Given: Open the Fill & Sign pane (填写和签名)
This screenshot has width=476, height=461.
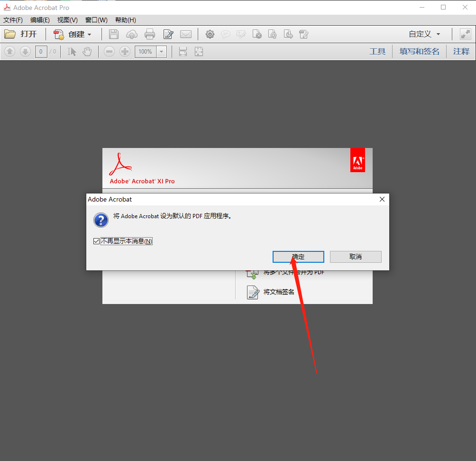Looking at the screenshot, I should [x=419, y=51].
